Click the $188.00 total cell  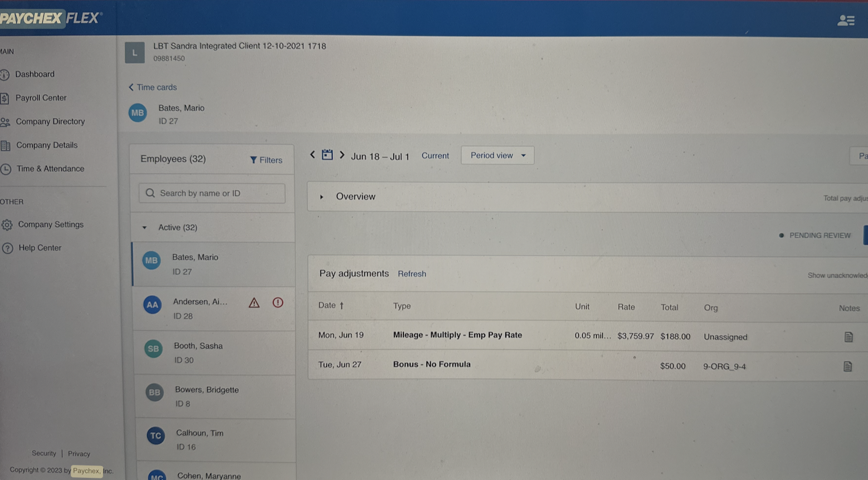coord(675,337)
